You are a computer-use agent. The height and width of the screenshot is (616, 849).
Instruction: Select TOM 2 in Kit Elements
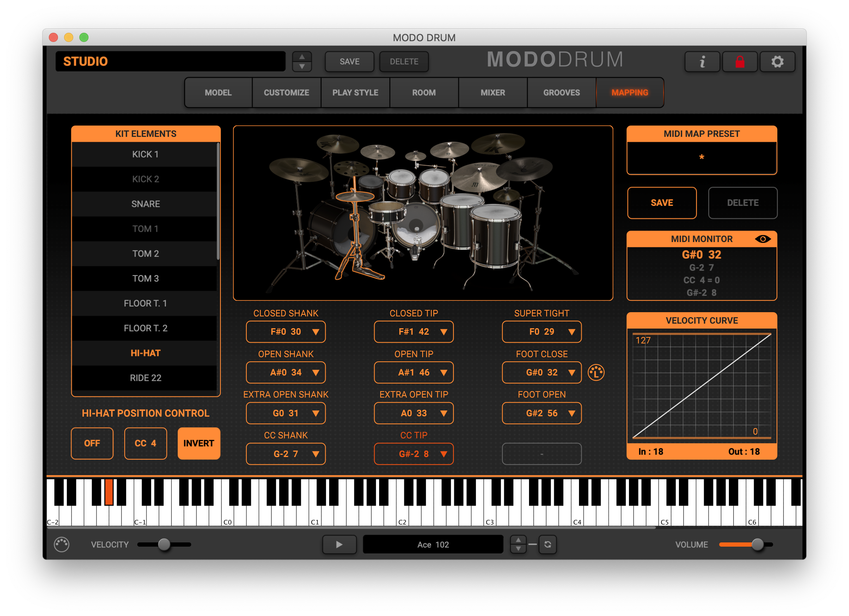[x=145, y=253]
